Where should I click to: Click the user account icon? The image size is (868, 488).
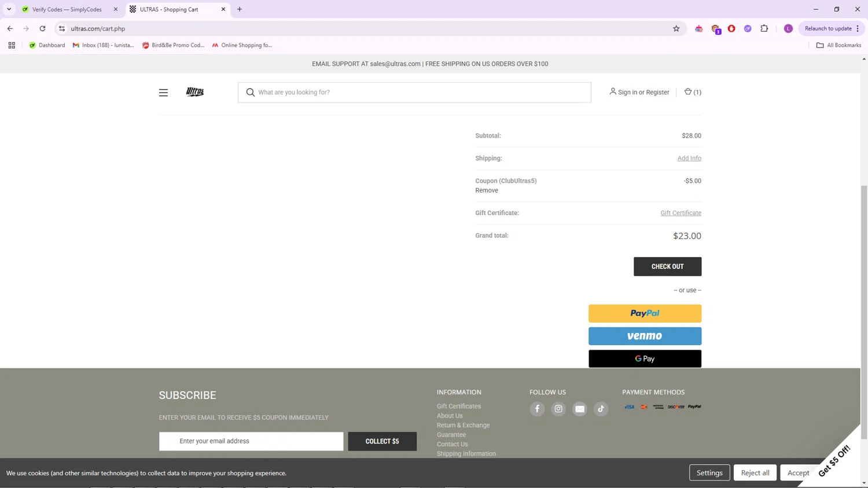click(612, 91)
